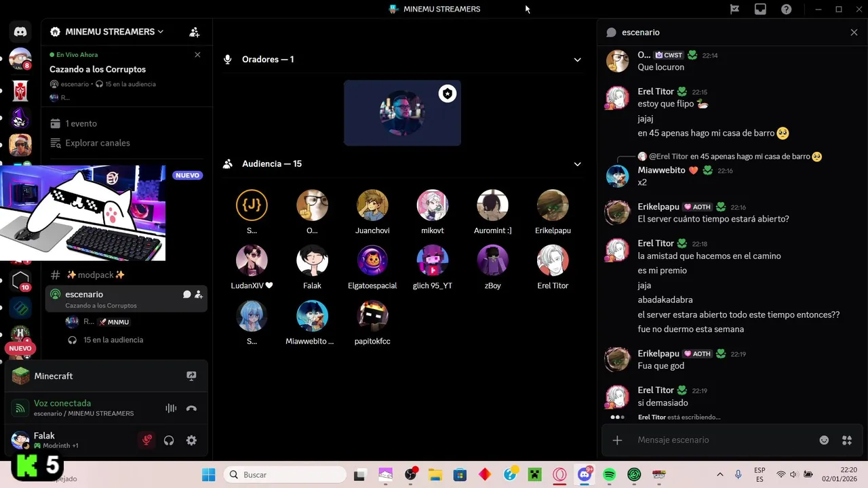Click Voz conectada status text
Screen dimensions: 868x488
pyautogui.click(x=62, y=403)
